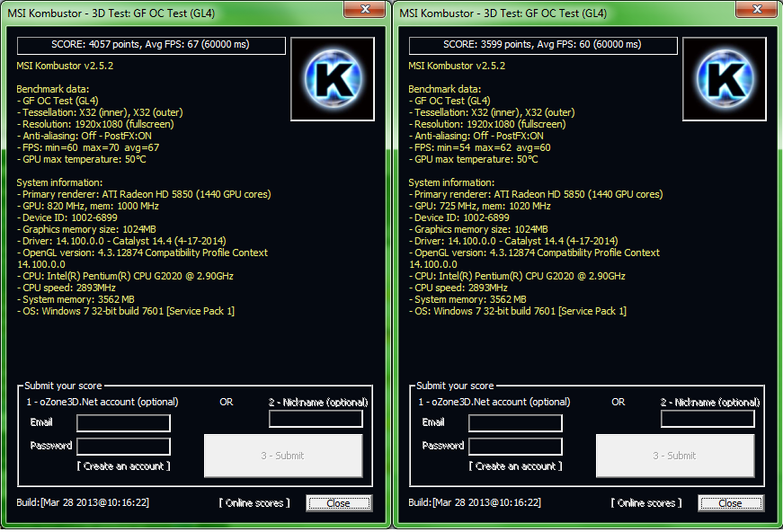This screenshot has height=532, width=783.
Task: Focus the Password field in left window
Action: tap(123, 446)
